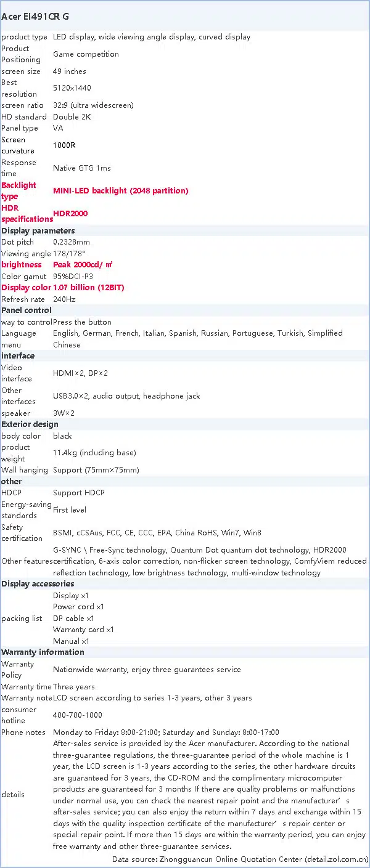This screenshot has height=868, width=370.
Task: Click the '95%DCI-P3' color gamut value
Action: 73,277
